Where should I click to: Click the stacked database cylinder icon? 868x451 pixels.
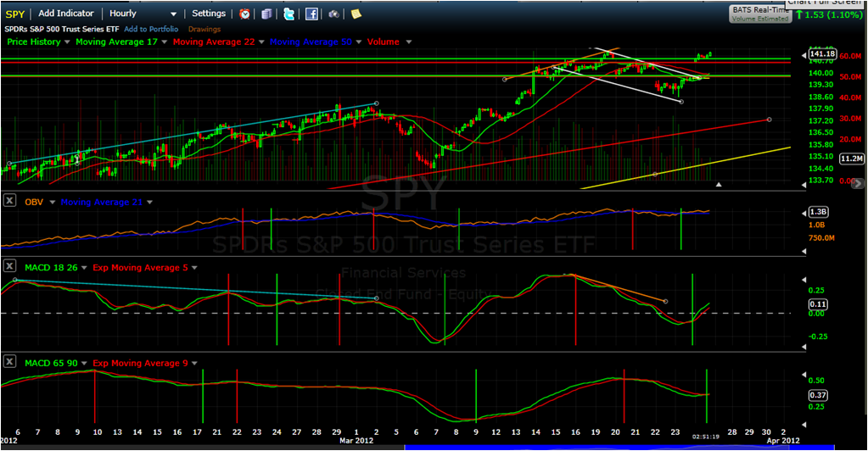(266, 14)
